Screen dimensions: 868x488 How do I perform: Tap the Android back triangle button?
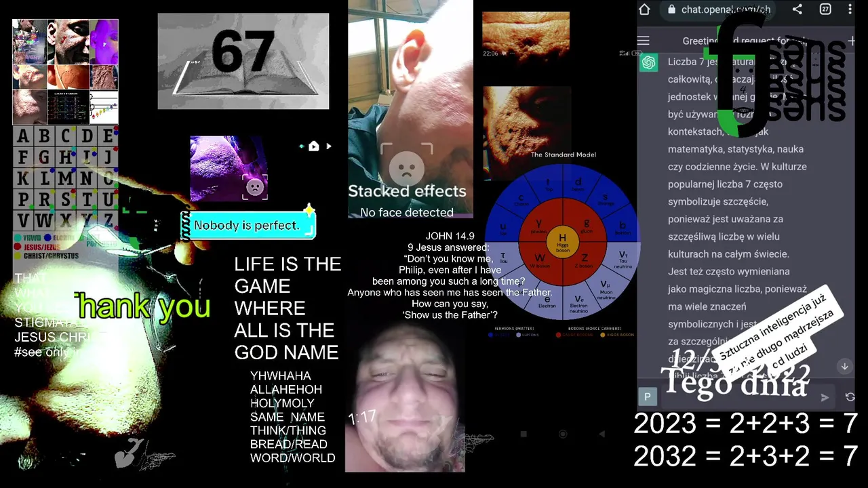601,434
